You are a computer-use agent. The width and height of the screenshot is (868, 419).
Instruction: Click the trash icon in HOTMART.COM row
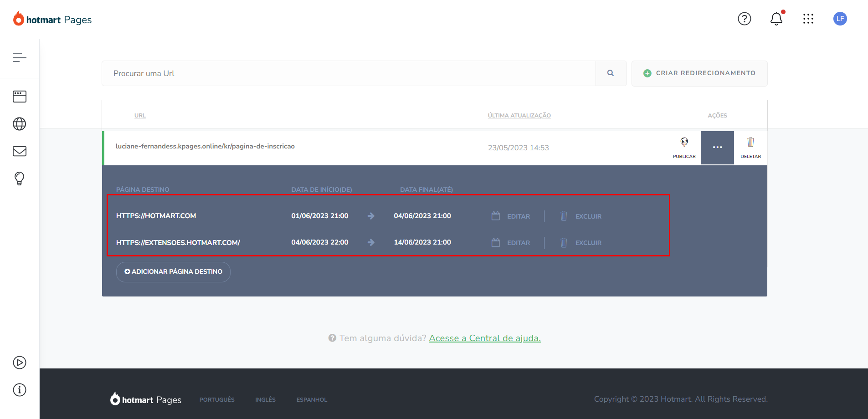point(564,216)
